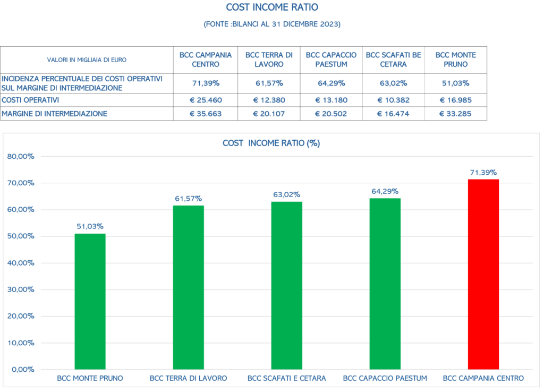
Task: Select the 64,29% cell in the table
Action: coord(331,83)
